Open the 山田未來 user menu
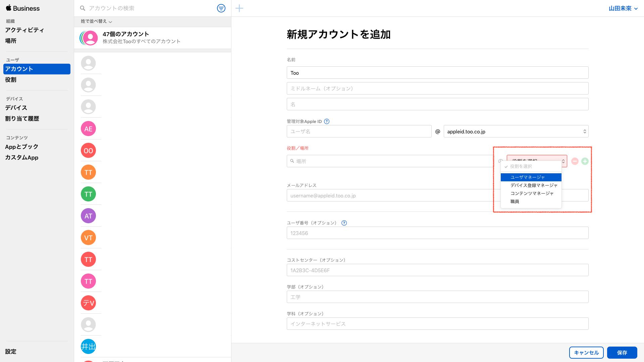 point(623,8)
